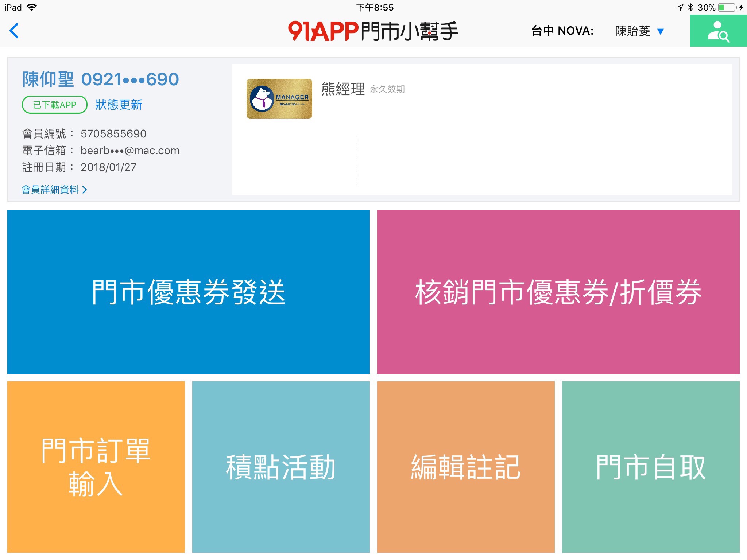The height and width of the screenshot is (560, 747).
Task: Open the 門市自取 tile
Action: point(651,467)
